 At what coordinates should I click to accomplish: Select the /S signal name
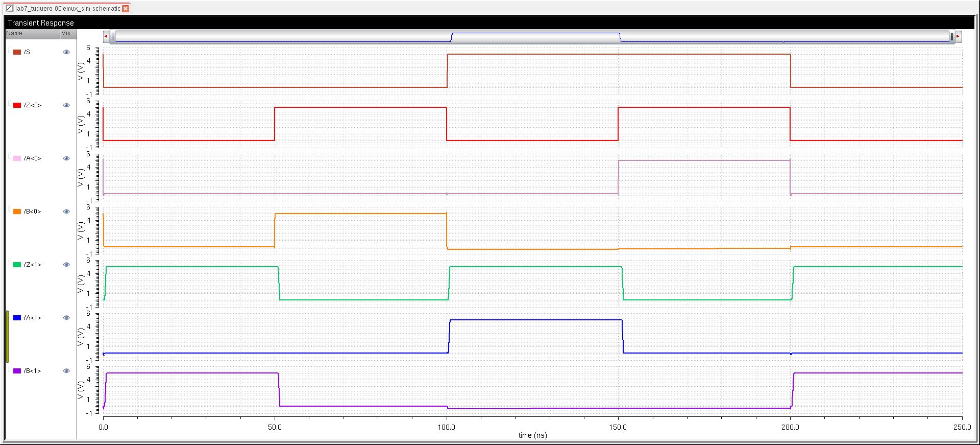pyautogui.click(x=27, y=52)
